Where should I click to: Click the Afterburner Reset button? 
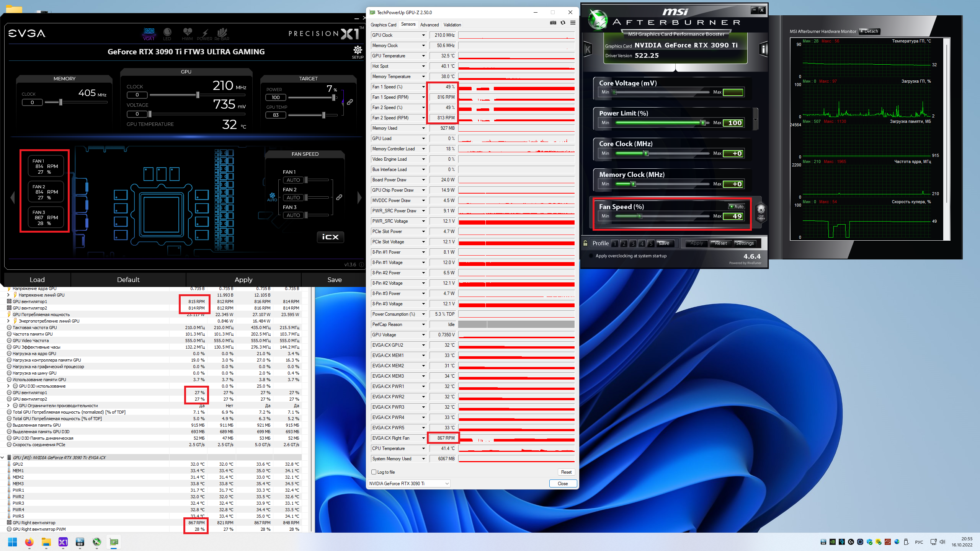(x=720, y=243)
